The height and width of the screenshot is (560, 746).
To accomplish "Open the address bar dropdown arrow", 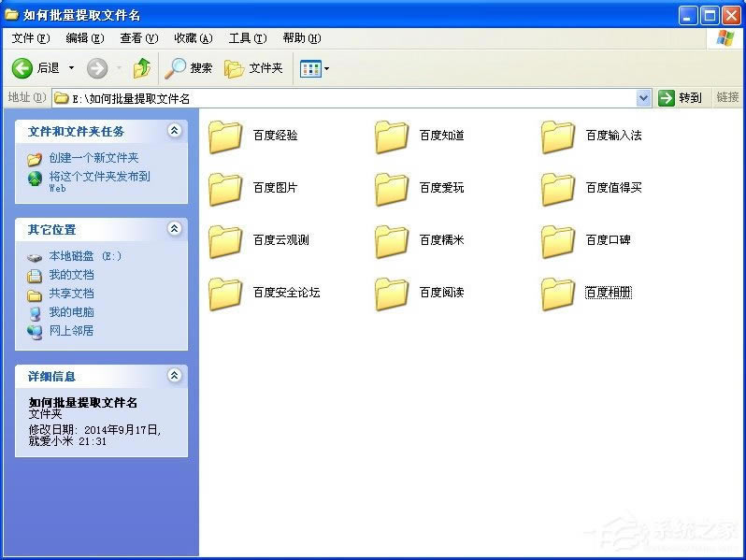I will pos(643,98).
